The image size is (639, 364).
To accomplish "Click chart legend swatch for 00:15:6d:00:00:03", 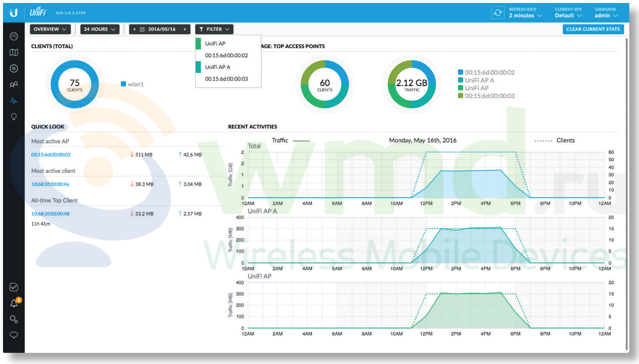I will (x=461, y=96).
